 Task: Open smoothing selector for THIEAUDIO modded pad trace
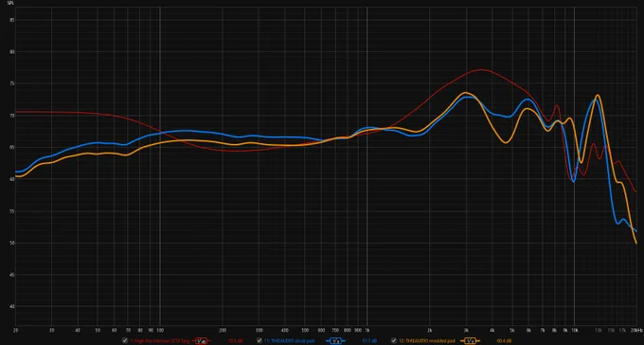click(x=470, y=340)
